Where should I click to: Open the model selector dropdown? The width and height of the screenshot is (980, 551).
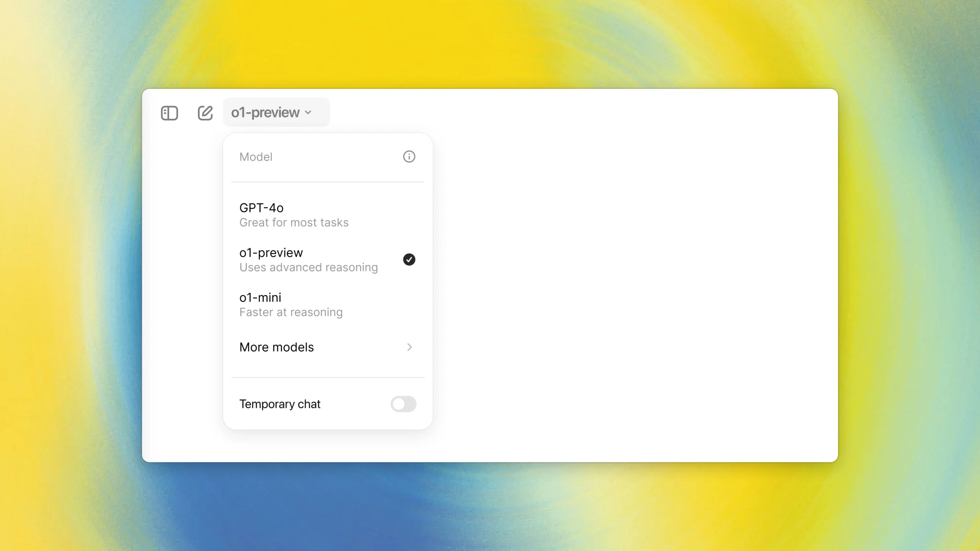(272, 112)
